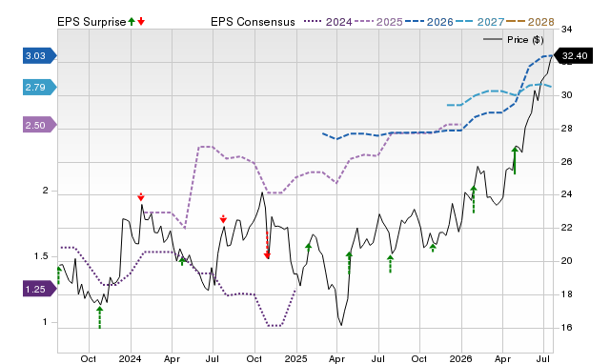This screenshot has height=364, width=610.
Task: Click green surprise arrow near late April 2025
Action: pyautogui.click(x=349, y=263)
